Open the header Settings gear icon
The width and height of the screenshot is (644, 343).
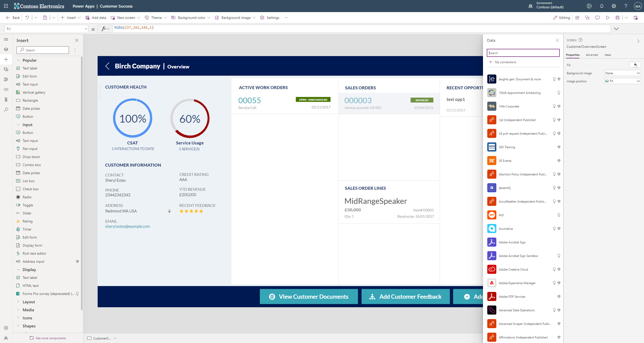coord(614,6)
